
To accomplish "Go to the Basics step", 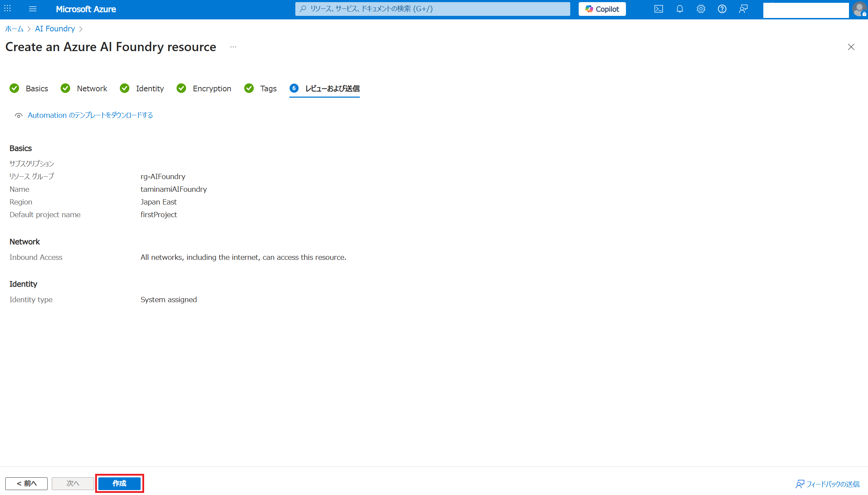I will 36,88.
